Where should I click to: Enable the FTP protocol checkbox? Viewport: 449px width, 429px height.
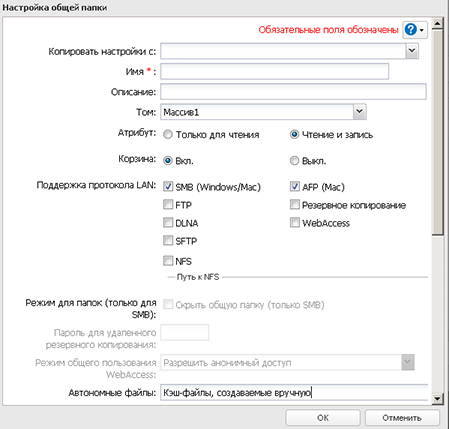pos(168,204)
